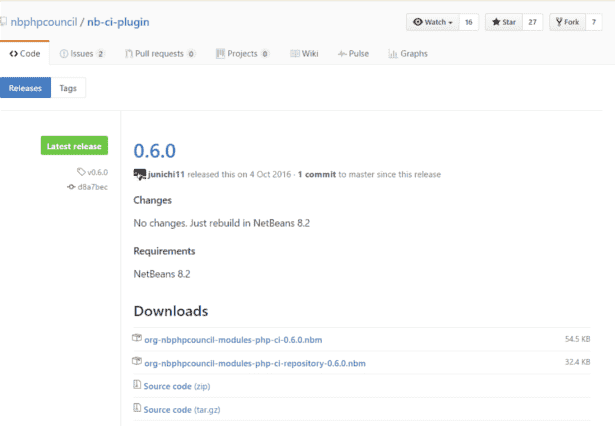Viewport: 615px width, 426px height.
Task: Open the 1 commit comparison link
Action: (317, 175)
